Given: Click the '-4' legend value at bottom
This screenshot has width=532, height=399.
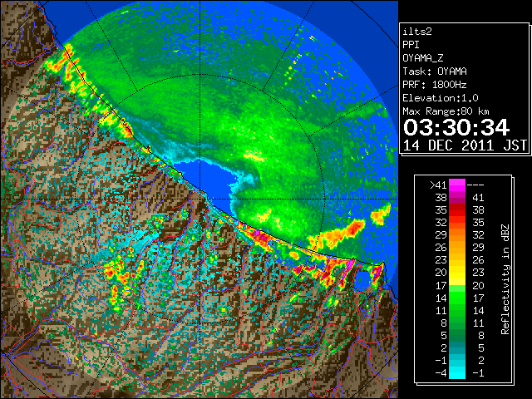Looking at the screenshot, I should (x=441, y=373).
